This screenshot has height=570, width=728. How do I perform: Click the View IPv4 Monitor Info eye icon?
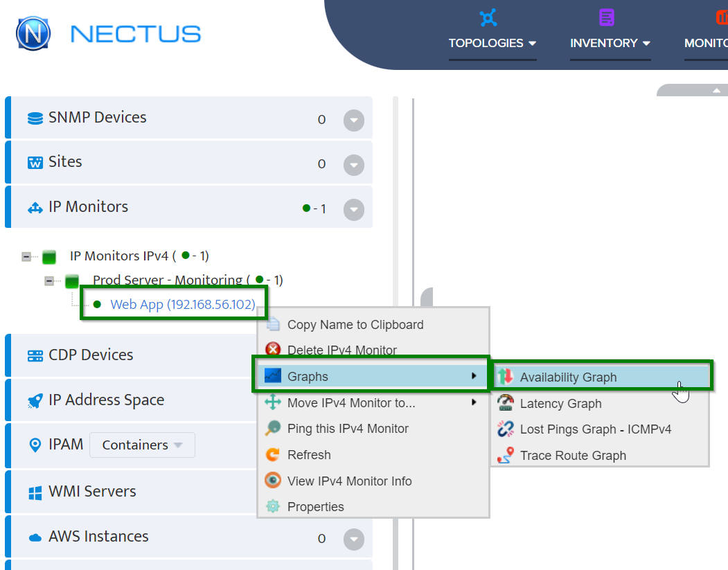click(x=273, y=480)
